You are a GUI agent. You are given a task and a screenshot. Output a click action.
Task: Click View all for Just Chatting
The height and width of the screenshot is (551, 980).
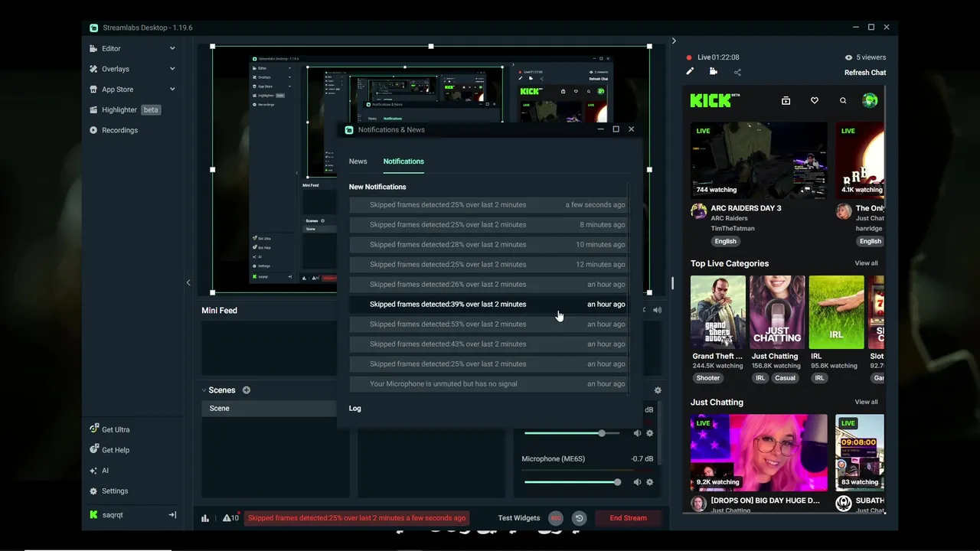[x=866, y=402]
